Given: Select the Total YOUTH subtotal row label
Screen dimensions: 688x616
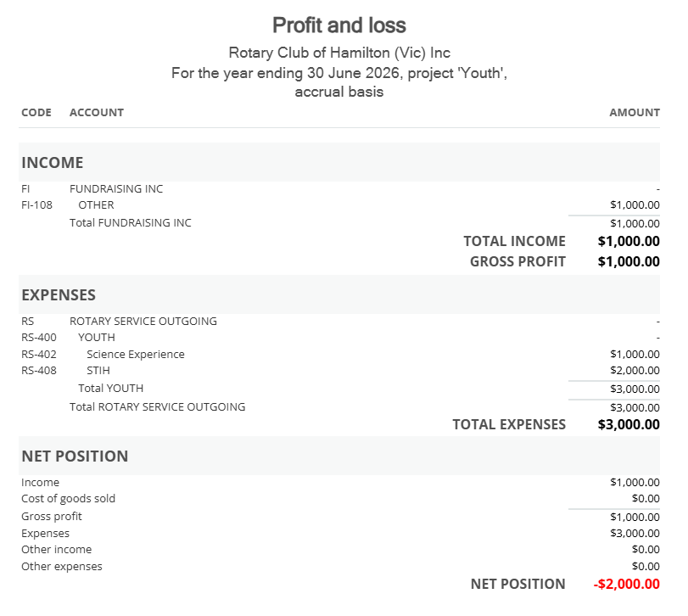Looking at the screenshot, I should click(111, 388).
